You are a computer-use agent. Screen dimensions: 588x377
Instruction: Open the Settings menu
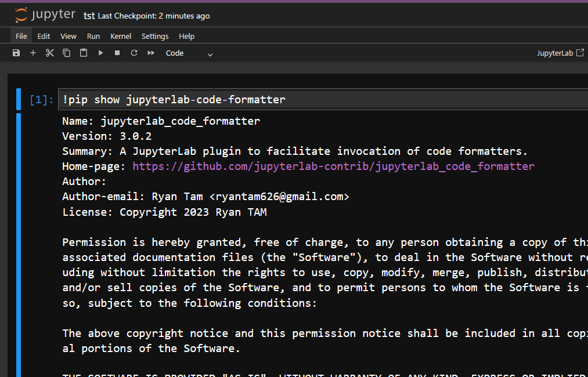(155, 37)
